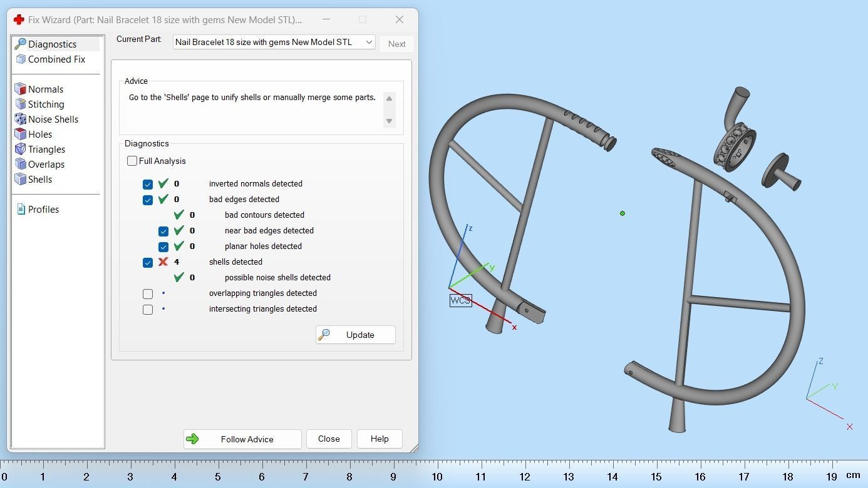Select the Noise Shells fix icon
This screenshot has height=488, width=868.
21,119
